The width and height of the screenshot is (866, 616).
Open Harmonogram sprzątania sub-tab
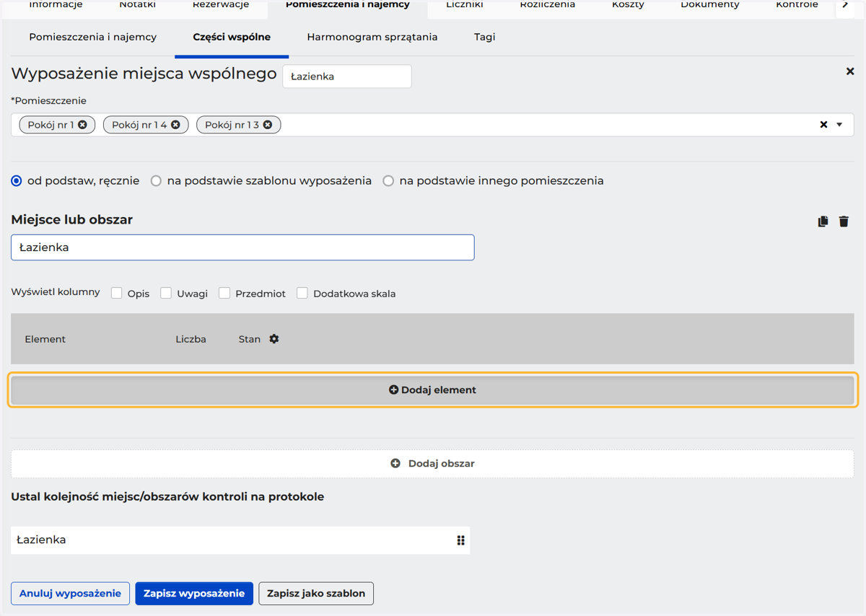point(372,37)
